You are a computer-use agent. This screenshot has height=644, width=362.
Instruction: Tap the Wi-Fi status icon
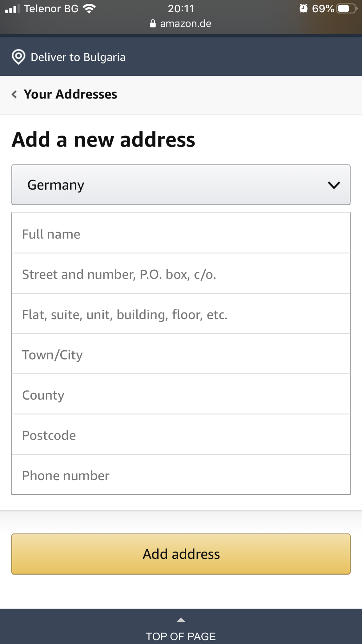tap(89, 8)
